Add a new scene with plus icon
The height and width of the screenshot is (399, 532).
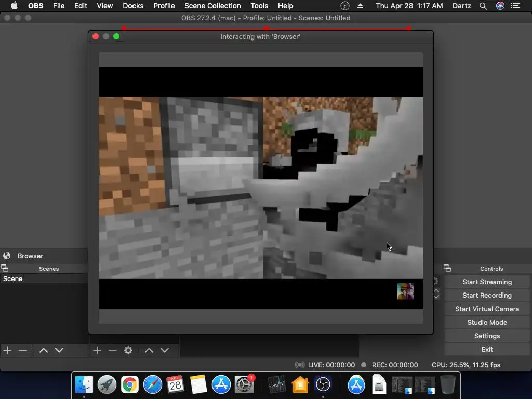(7, 350)
